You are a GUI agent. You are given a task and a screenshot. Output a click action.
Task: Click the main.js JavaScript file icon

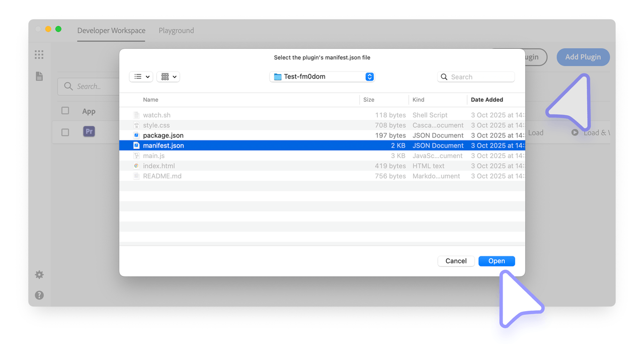[x=136, y=155]
